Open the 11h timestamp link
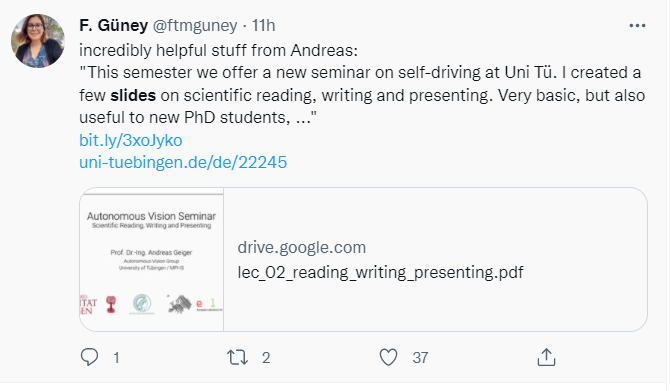 [263, 26]
